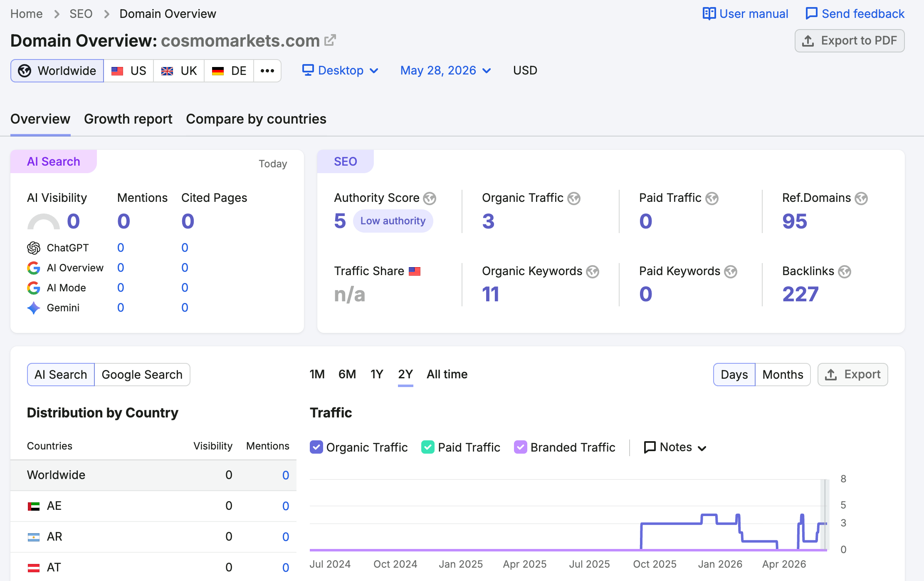Click the German flag icon
Image resolution: width=924 pixels, height=581 pixels.
click(x=218, y=71)
